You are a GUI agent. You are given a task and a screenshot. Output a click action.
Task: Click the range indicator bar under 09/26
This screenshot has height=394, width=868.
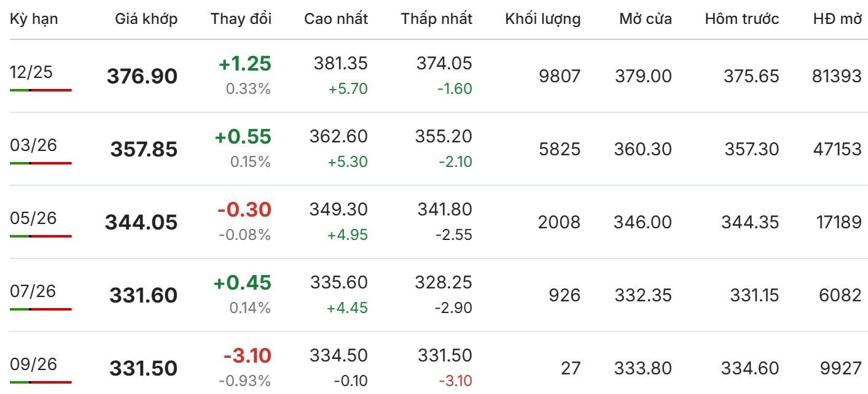[41, 382]
